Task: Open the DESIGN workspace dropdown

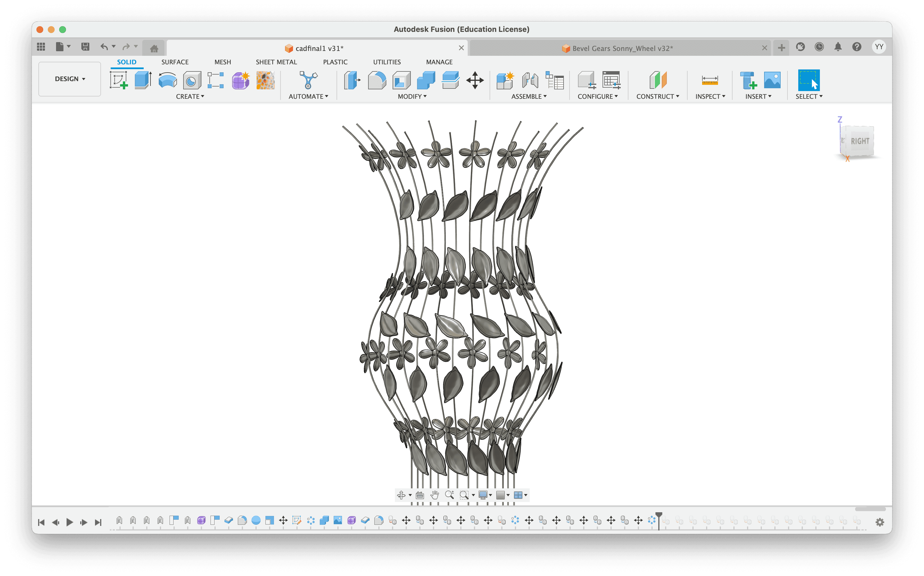Action: click(x=70, y=79)
